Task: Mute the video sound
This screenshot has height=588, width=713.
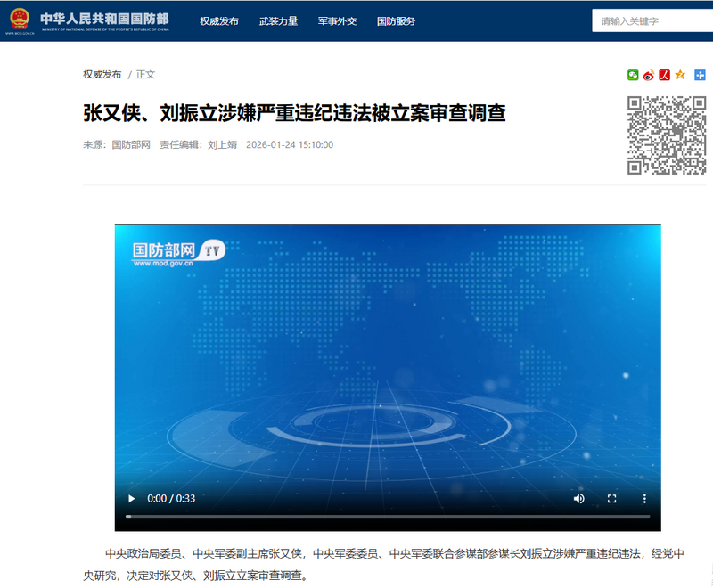Action: pyautogui.click(x=579, y=499)
